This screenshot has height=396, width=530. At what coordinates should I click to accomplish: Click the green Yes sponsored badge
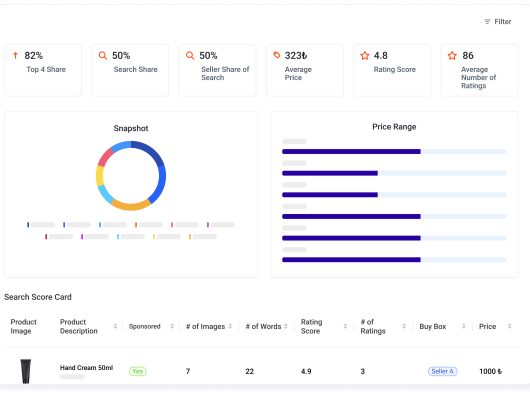pos(138,371)
